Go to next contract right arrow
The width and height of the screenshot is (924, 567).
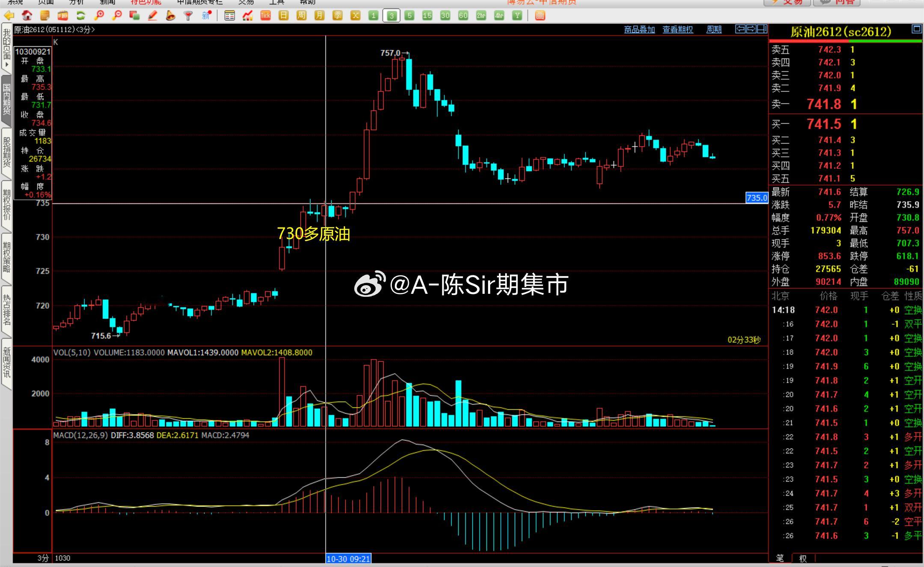click(x=751, y=29)
